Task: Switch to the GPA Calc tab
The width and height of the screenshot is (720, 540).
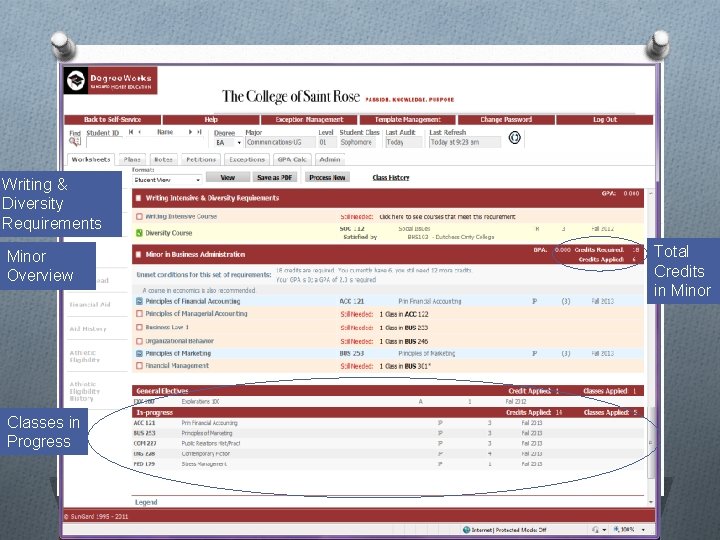Action: click(x=292, y=159)
